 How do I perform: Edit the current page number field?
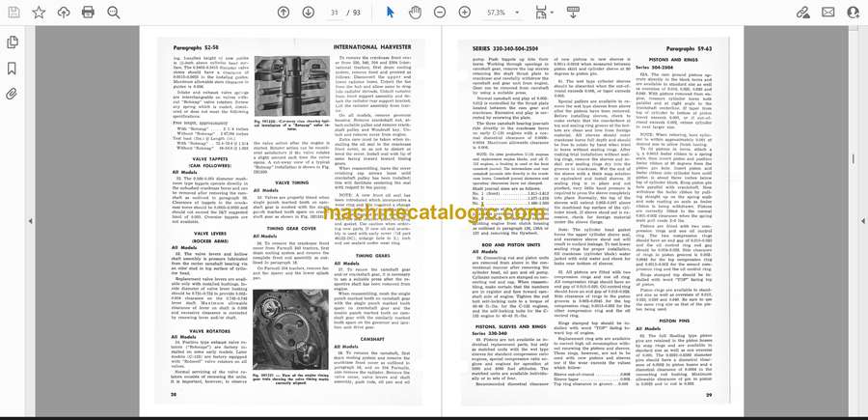(x=334, y=13)
